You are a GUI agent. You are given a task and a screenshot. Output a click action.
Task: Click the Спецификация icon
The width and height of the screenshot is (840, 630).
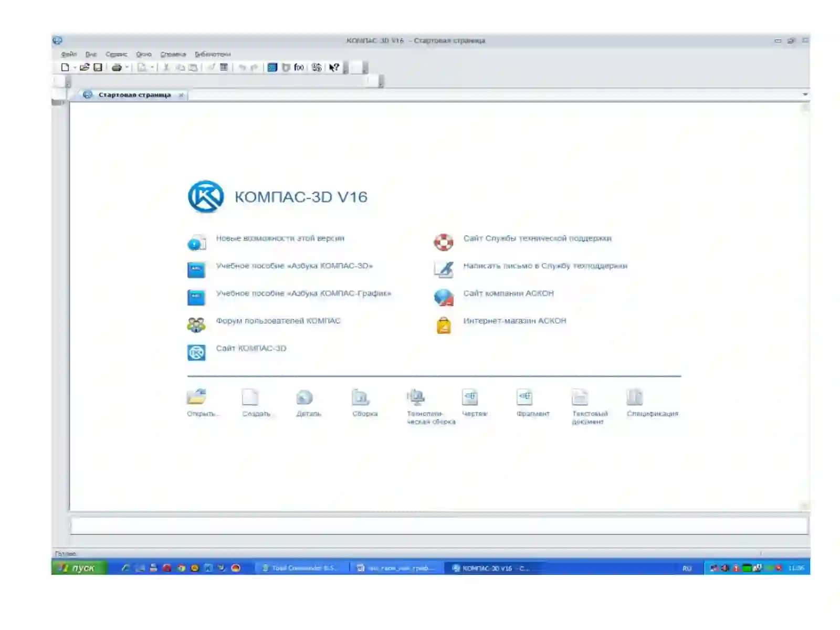coord(635,397)
